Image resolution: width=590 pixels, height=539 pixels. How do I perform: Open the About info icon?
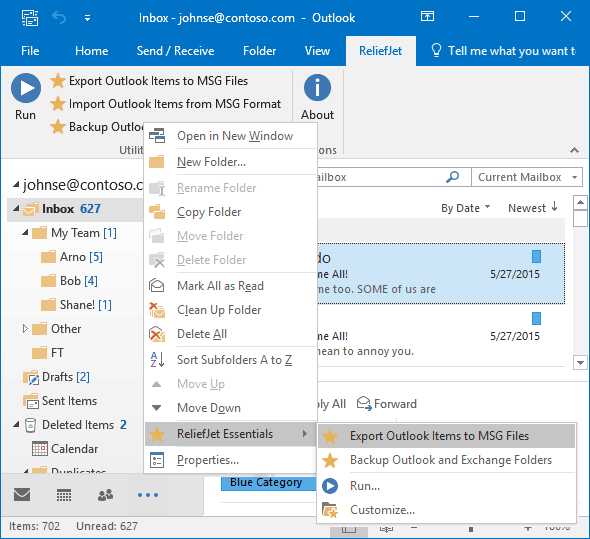(317, 88)
